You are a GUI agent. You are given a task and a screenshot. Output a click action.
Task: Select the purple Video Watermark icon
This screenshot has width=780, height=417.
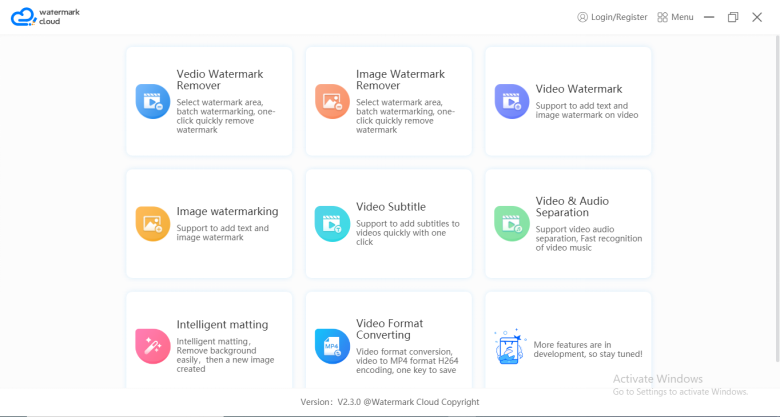[512, 102]
